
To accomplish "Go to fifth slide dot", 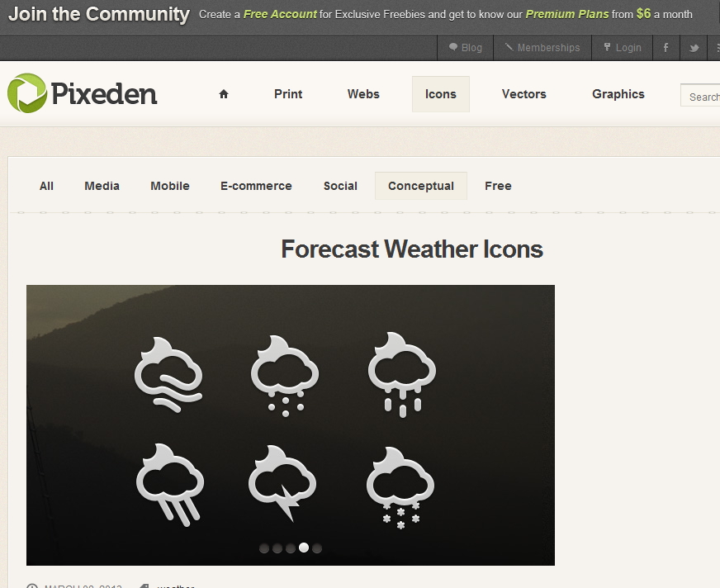I will [x=317, y=548].
